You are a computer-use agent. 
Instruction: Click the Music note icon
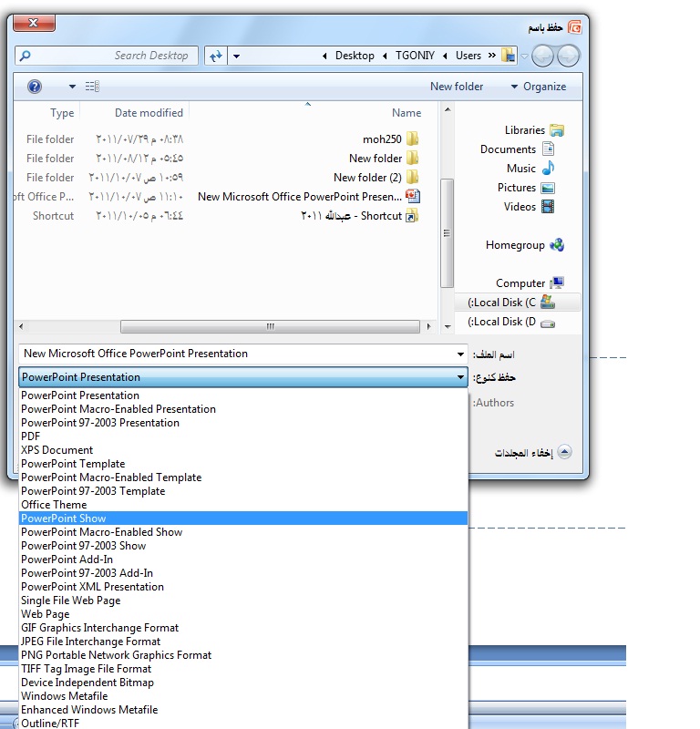click(x=549, y=168)
